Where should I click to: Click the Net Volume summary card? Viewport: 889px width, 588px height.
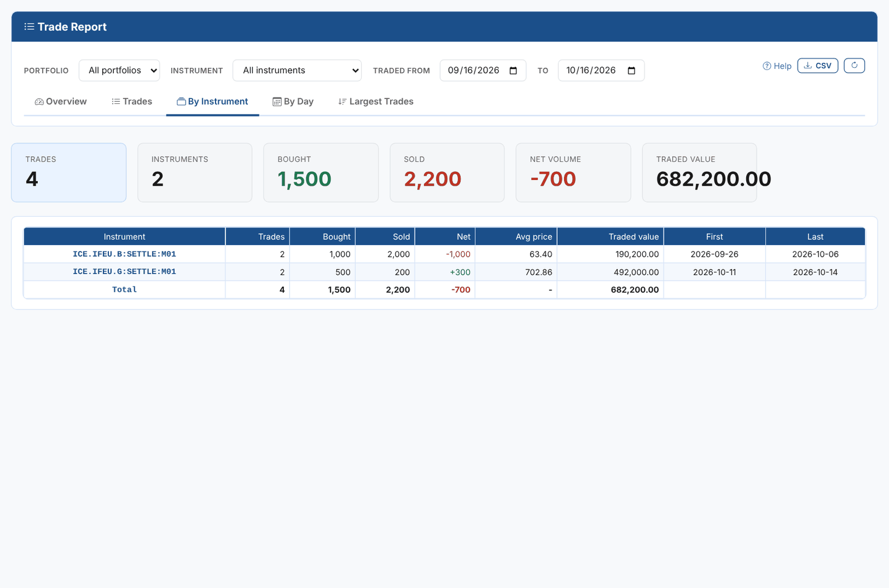click(x=573, y=173)
